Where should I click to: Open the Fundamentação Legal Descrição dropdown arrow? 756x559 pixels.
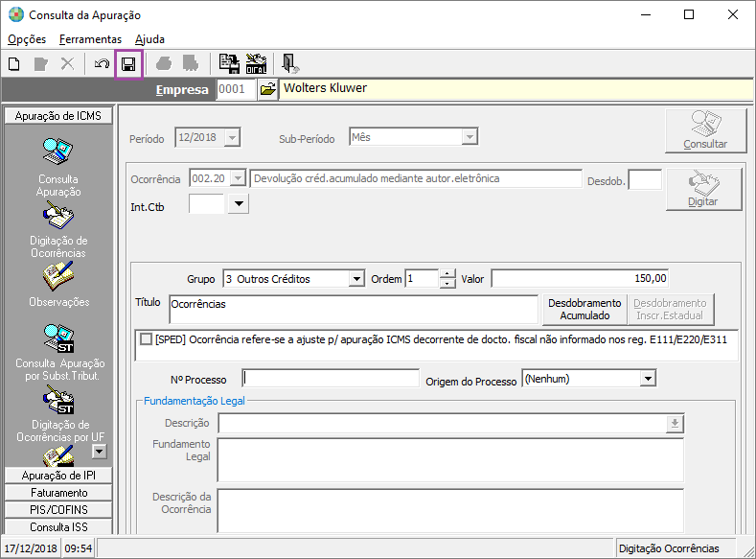click(675, 424)
